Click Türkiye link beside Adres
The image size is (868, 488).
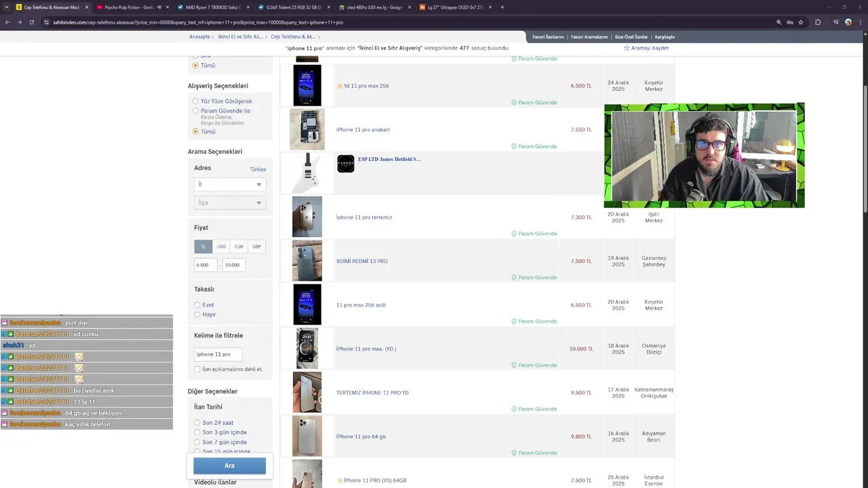click(258, 169)
